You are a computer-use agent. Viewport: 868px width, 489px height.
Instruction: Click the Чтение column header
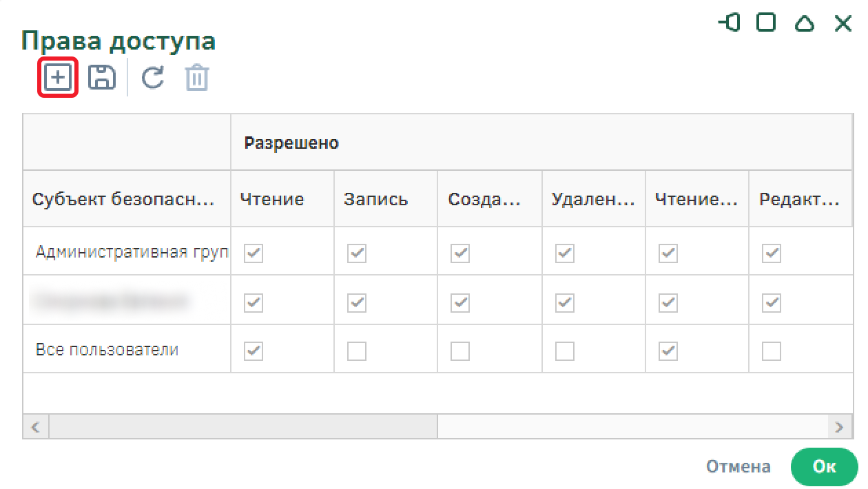[x=272, y=200]
